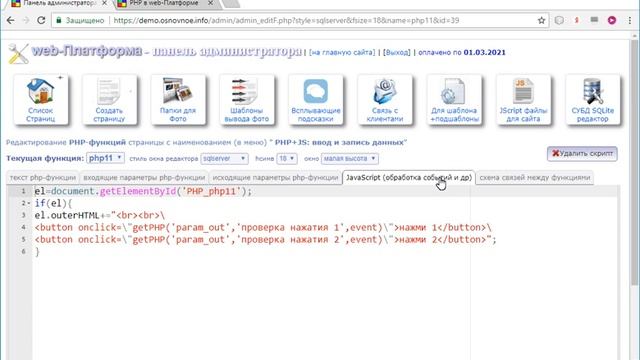Open JScript файлы для сайта icon
The width and height of the screenshot is (640, 360).
click(523, 99)
